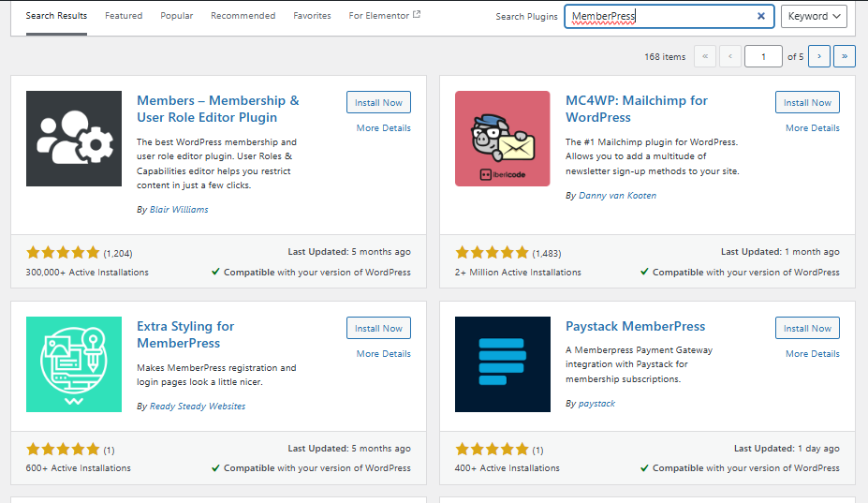
Task: Open the Paystack MemberPress plugin icon
Action: coord(503,364)
